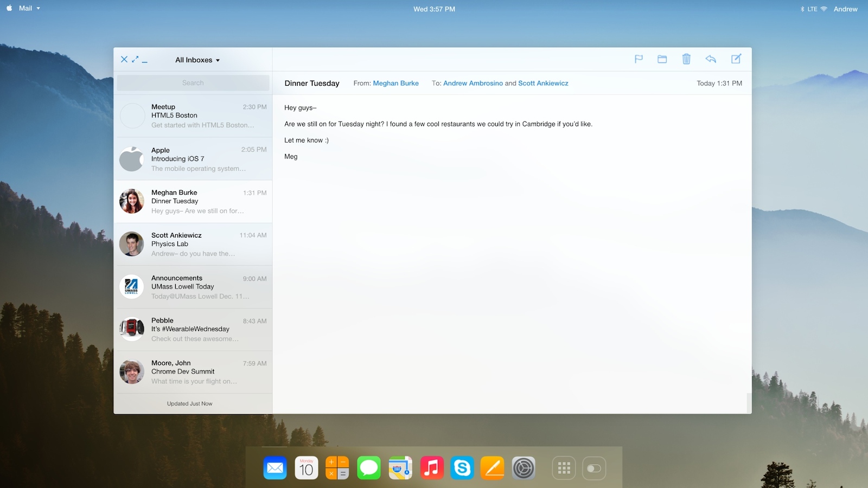Open the Mail menu in the menu bar

pyautogui.click(x=26, y=8)
